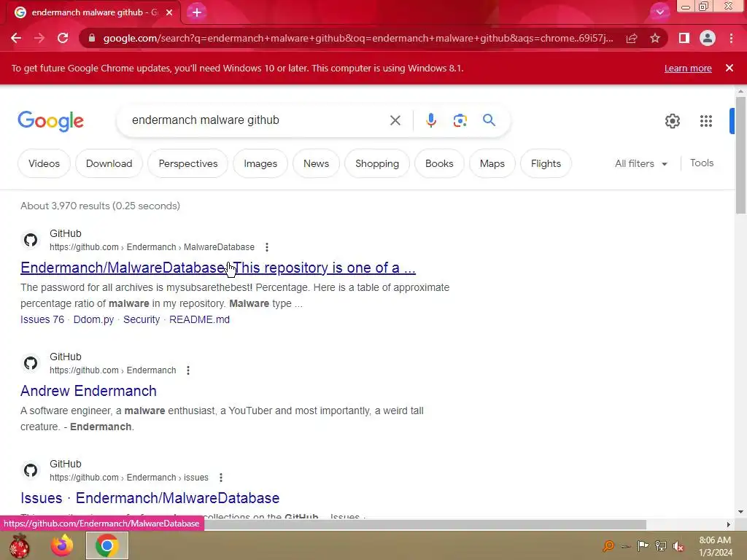Open the side panel icon
The image size is (747, 560).
tap(684, 38)
